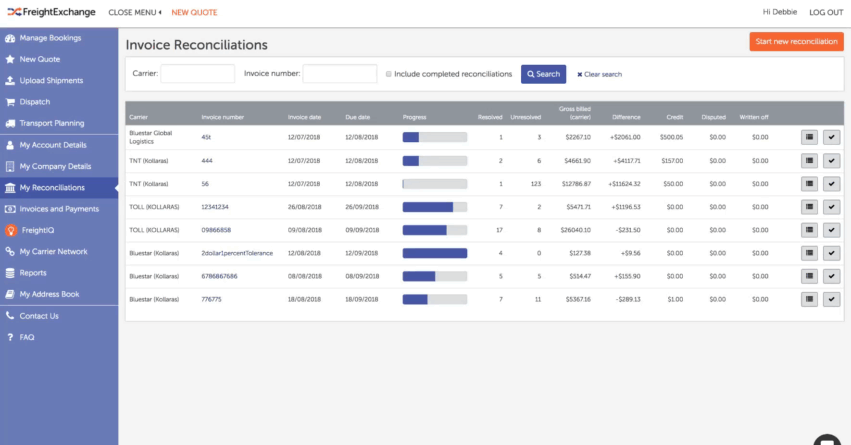Click the Carrier column header
This screenshot has height=445, width=851.
coord(138,117)
